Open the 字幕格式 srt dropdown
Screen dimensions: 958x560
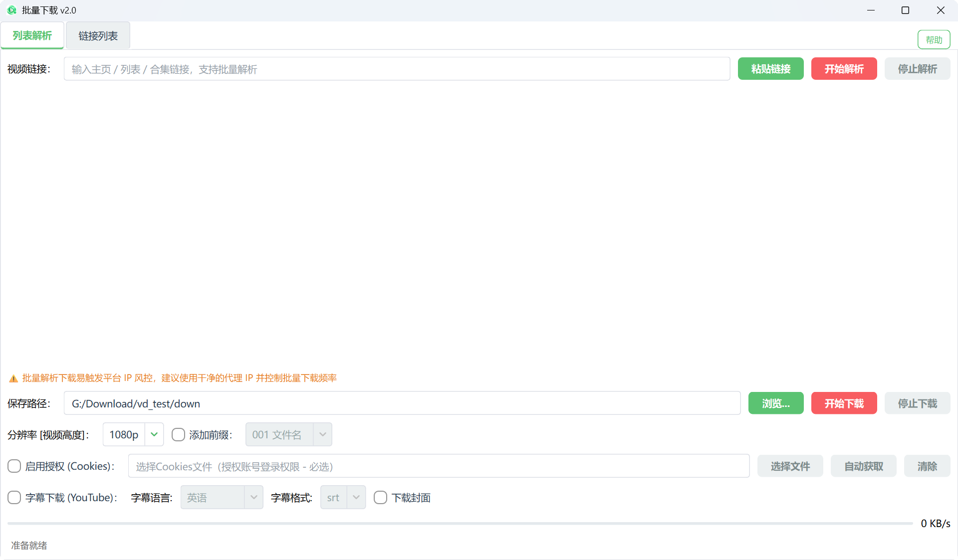(343, 498)
